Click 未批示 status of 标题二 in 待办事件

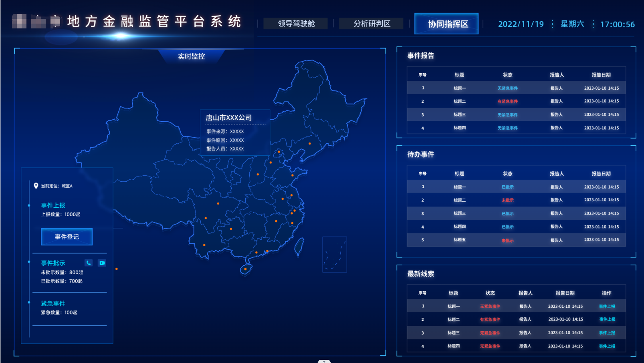(507, 200)
